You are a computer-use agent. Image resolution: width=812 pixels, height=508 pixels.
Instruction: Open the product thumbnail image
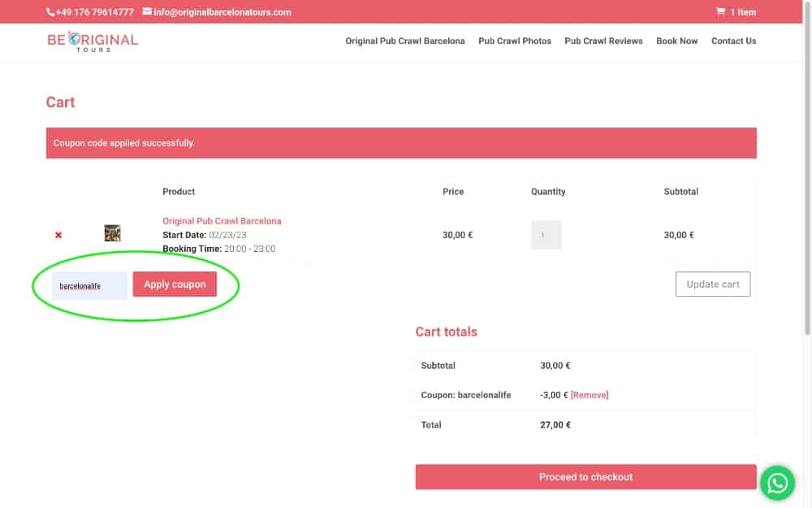coord(112,233)
